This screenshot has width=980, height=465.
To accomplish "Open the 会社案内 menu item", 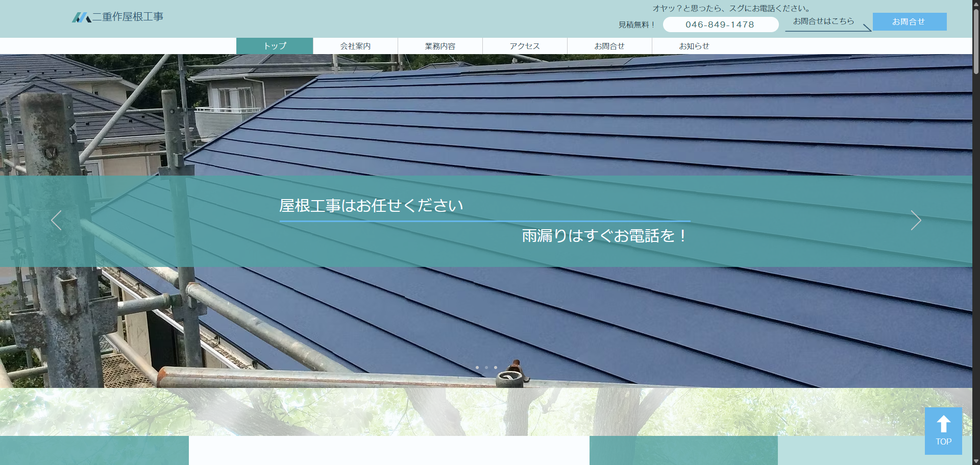I will click(x=355, y=46).
